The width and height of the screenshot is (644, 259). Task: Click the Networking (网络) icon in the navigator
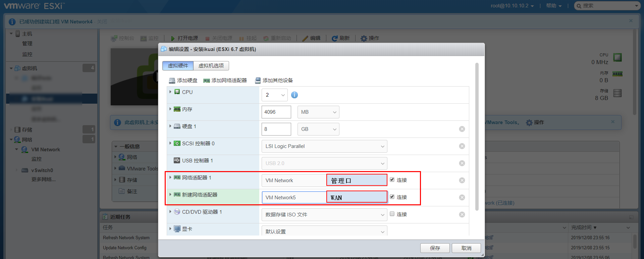(17, 140)
